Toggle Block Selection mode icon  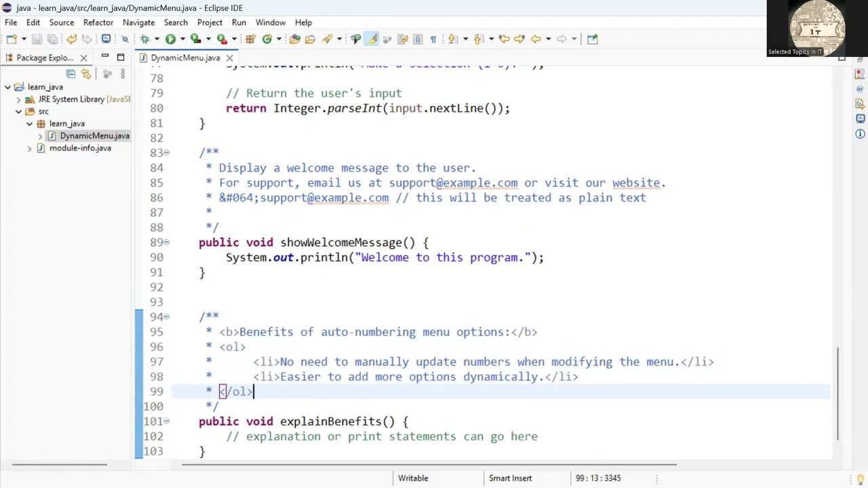coord(418,39)
